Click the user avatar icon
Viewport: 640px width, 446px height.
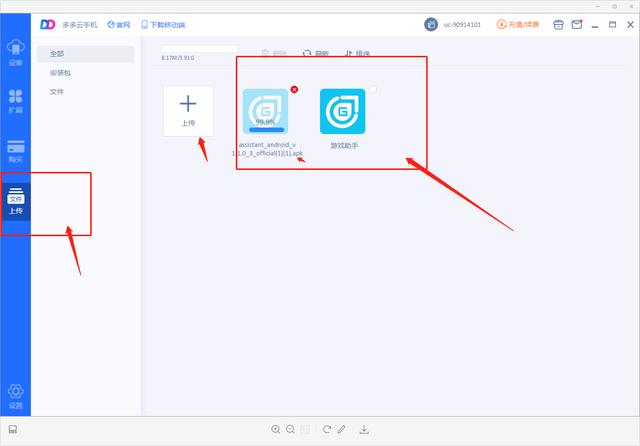(x=431, y=24)
